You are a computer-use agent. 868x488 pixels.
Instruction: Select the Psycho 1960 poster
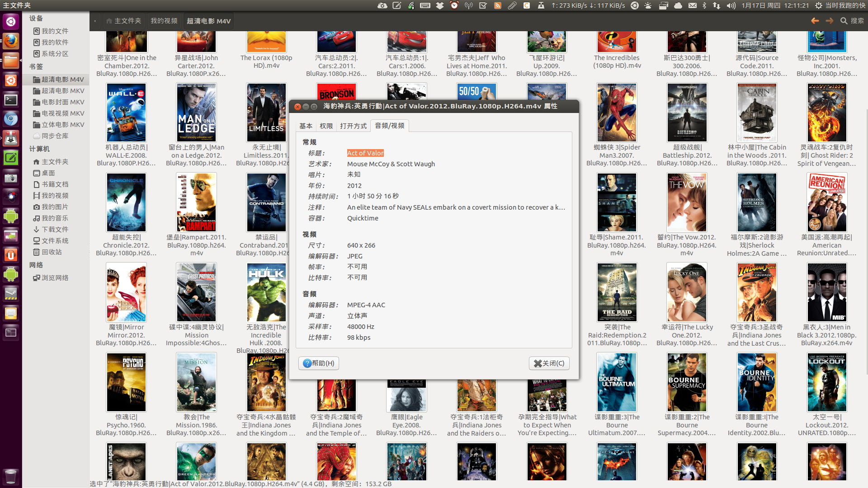point(126,382)
